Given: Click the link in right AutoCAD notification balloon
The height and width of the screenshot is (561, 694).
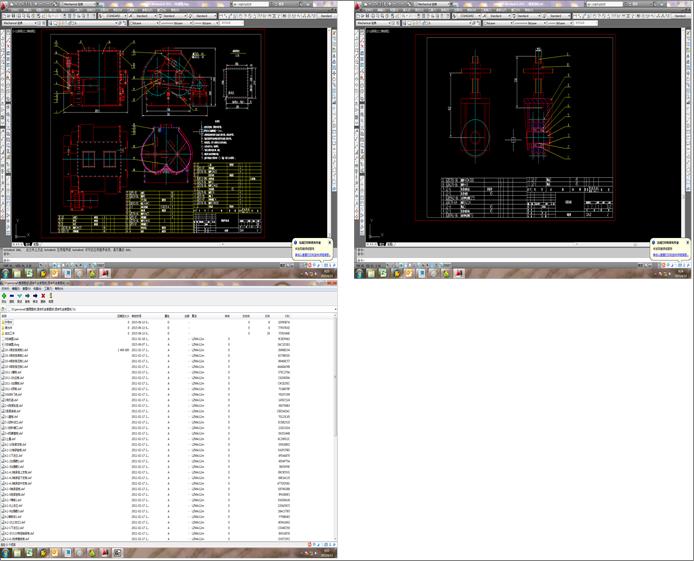Looking at the screenshot, I should pyautogui.click(x=670, y=254).
